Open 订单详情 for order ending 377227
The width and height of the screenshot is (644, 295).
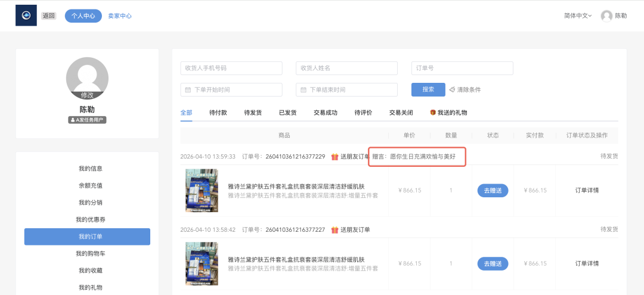[587, 263]
